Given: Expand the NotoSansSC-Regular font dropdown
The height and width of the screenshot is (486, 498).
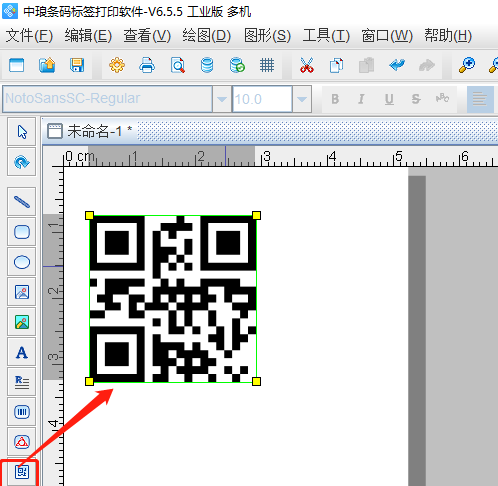Looking at the screenshot, I should tap(222, 99).
